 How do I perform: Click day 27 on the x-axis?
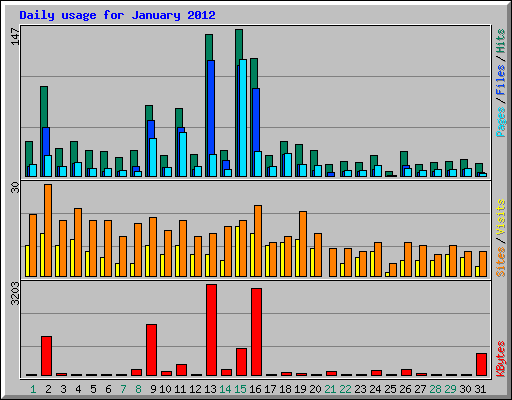420,389
